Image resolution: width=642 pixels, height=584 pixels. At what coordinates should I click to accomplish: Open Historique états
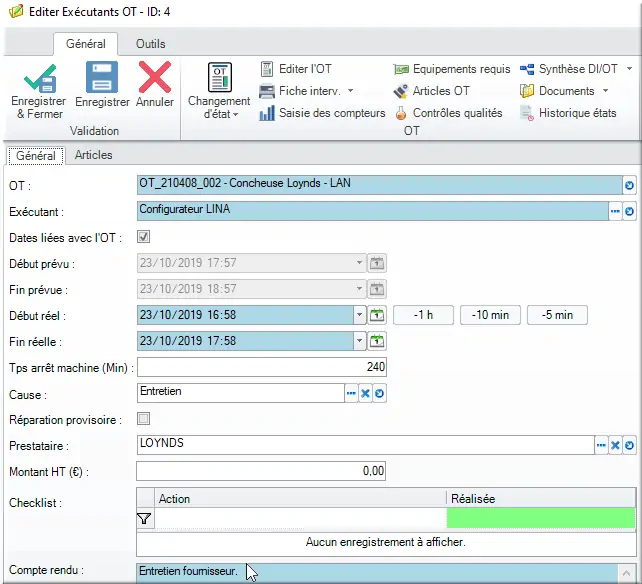click(568, 113)
